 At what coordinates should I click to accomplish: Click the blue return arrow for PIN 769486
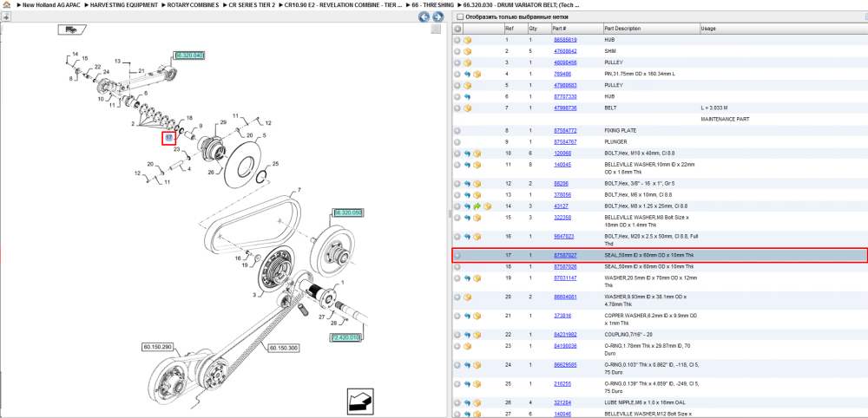pyautogui.click(x=467, y=74)
